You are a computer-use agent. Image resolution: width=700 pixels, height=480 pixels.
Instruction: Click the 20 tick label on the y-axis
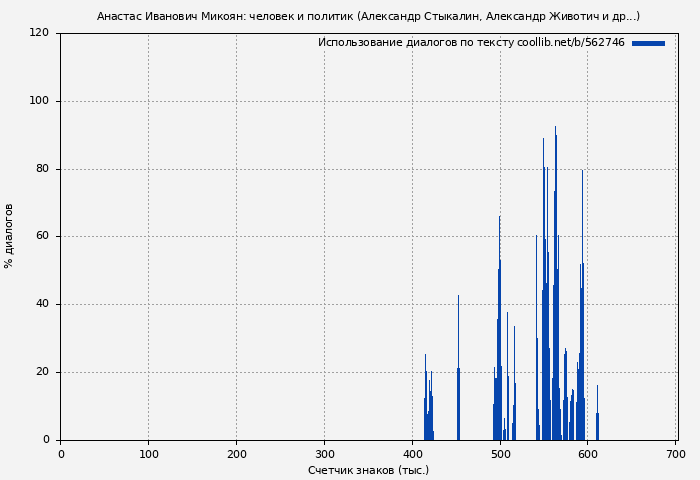(42, 372)
